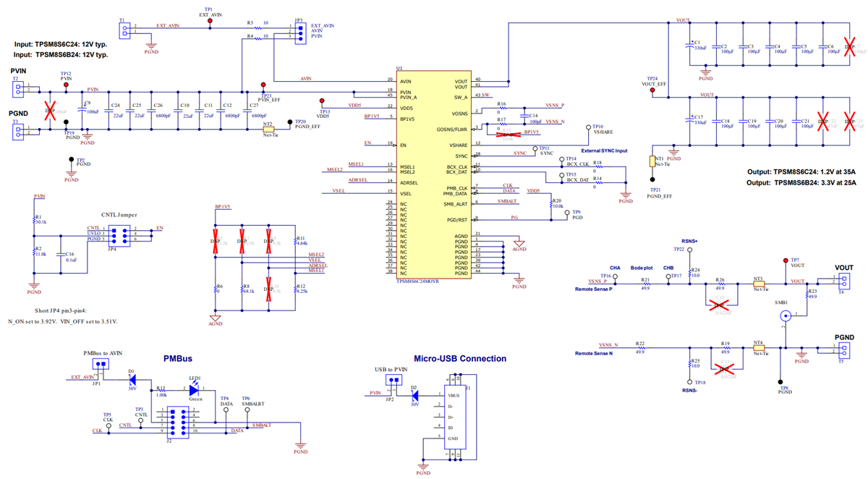
Task: Select the Micro-USB Connection heading
Action: click(x=460, y=358)
